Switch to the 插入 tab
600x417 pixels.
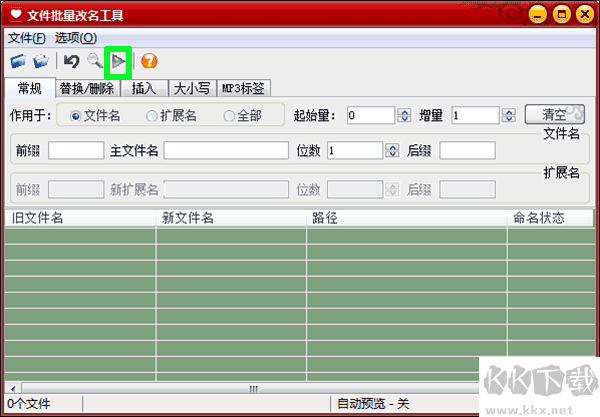tap(144, 88)
